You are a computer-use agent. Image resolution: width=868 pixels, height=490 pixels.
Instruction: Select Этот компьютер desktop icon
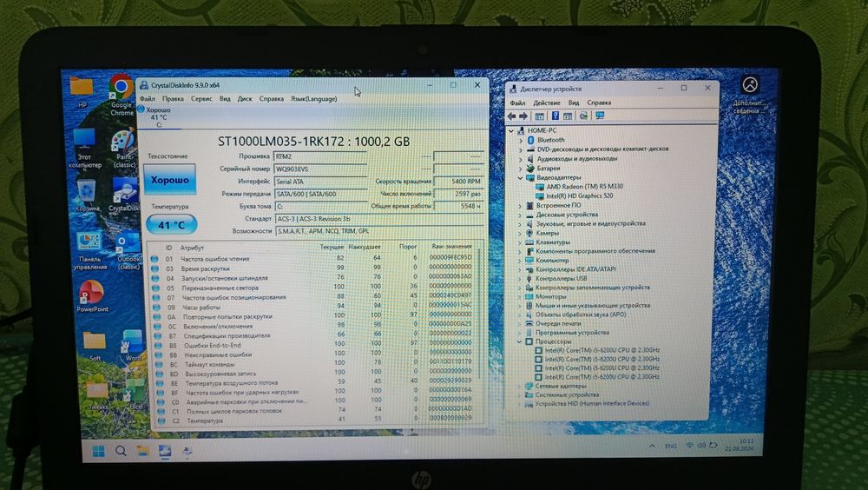(x=85, y=148)
